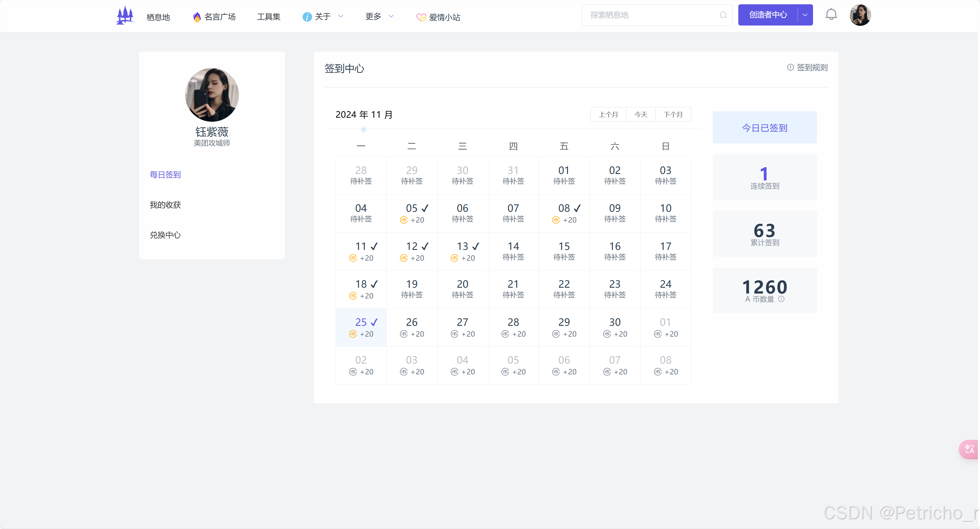Click the purple trees site logo

point(125,16)
